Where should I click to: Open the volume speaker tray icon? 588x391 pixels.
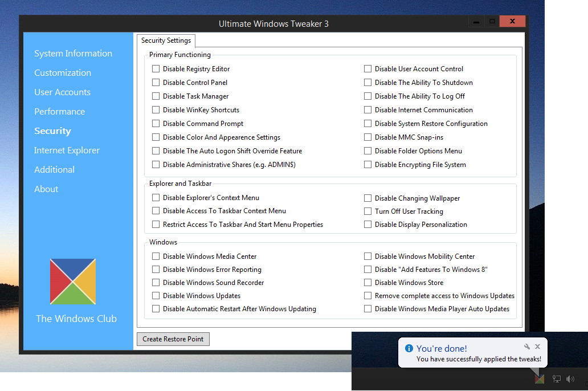tap(570, 379)
